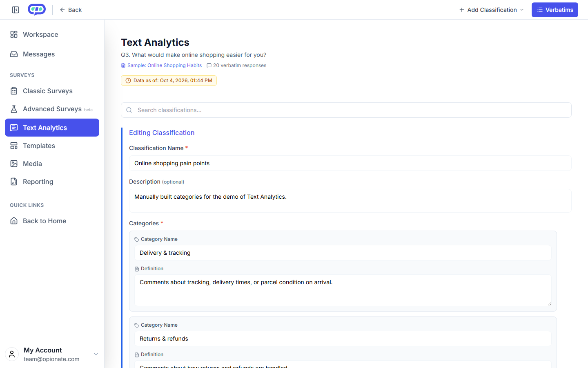The image size is (588, 368).
Task: Click the Back to Home house icon
Action: [x=14, y=221]
